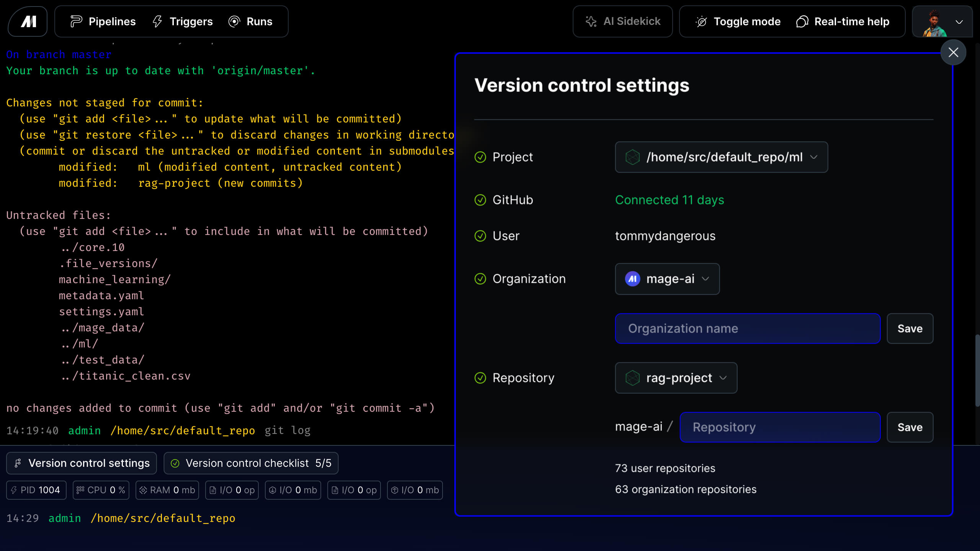Image resolution: width=980 pixels, height=551 pixels.
Task: Expand the rag-project repository dropdown
Action: pyautogui.click(x=676, y=378)
